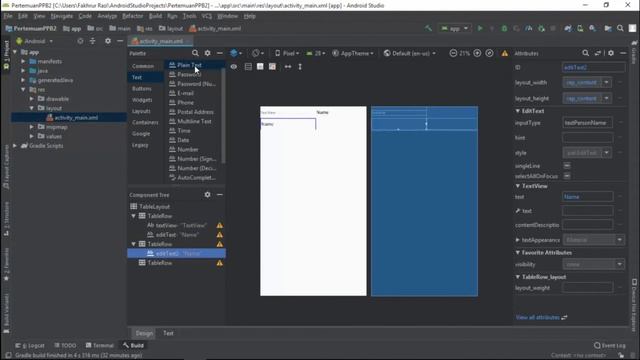Click the Make Project hammer icon

coord(428,28)
